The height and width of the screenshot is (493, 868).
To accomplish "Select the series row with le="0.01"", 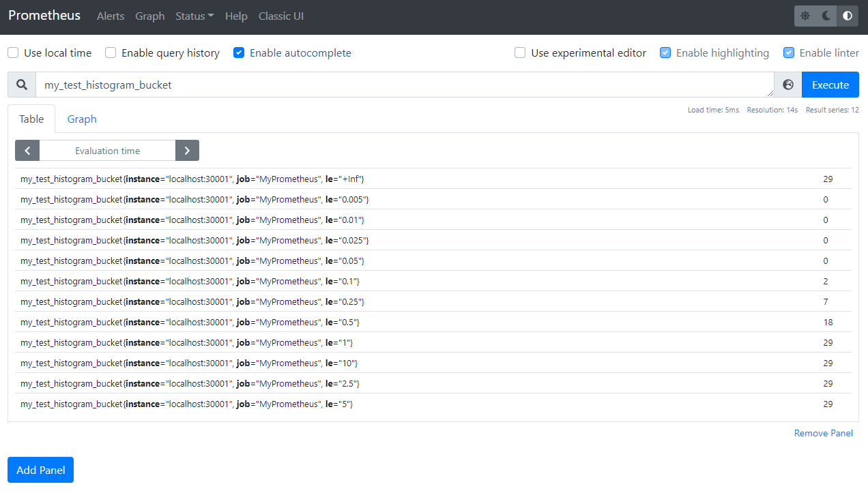I will pyautogui.click(x=433, y=220).
